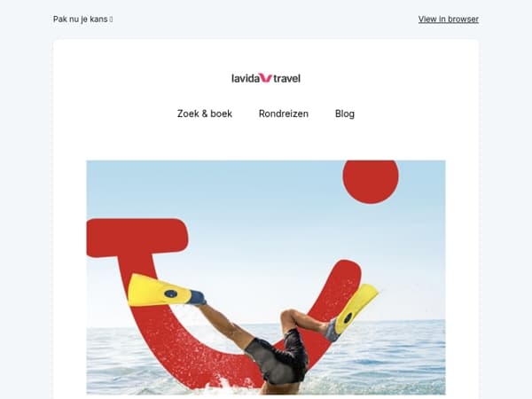
Task: Click the right yellow swim flipper
Action: [x=356, y=307]
